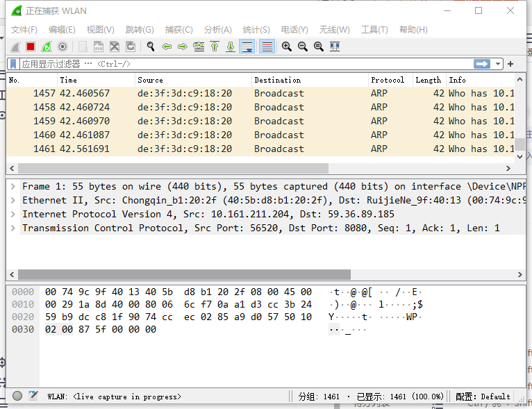This screenshot has height=409, width=532.
Task: Sort packets by Length column
Action: (429, 80)
